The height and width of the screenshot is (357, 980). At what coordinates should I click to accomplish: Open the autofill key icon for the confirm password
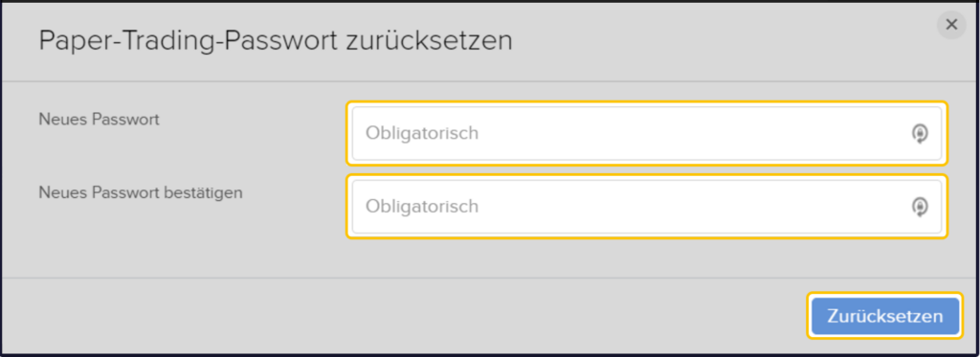tap(920, 207)
